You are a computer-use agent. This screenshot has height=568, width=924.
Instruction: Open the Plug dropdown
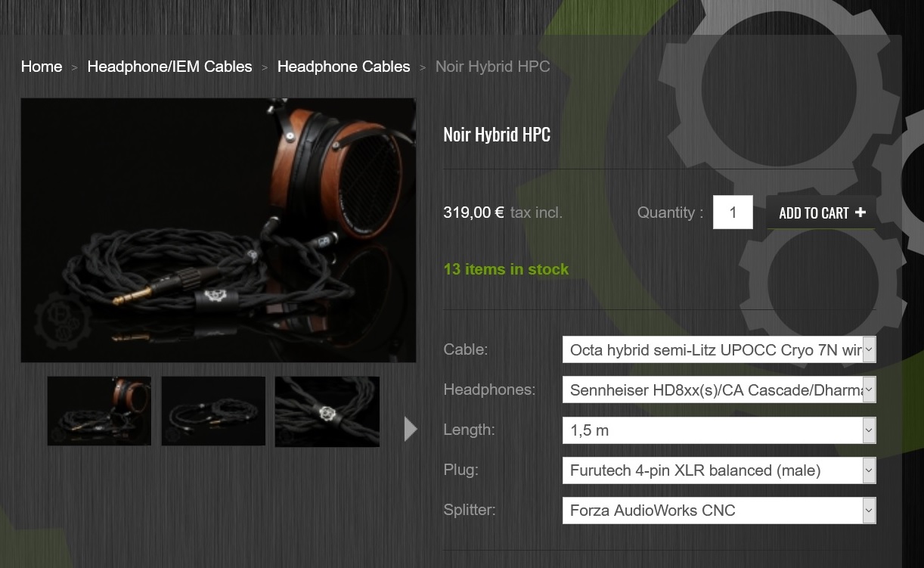[719, 470]
